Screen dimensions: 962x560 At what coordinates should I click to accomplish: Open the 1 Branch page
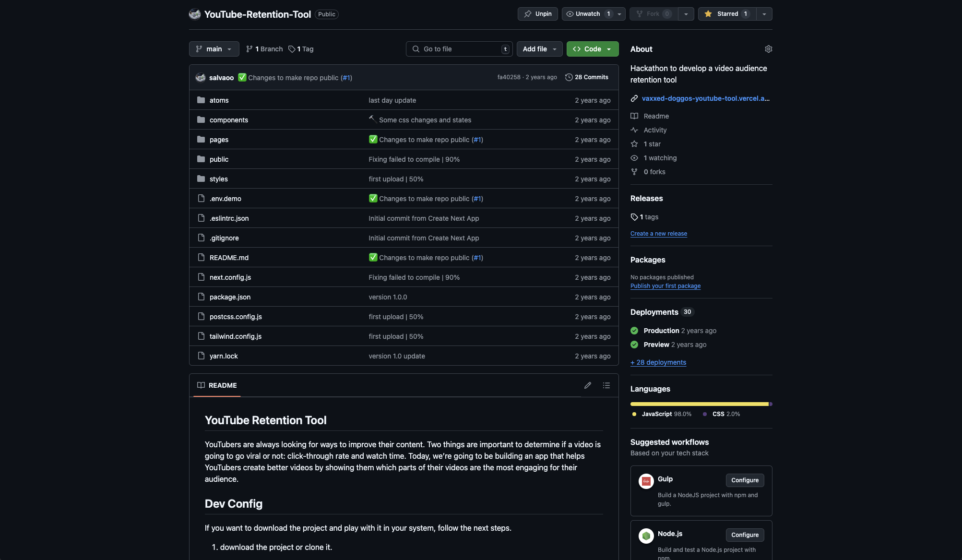point(263,48)
